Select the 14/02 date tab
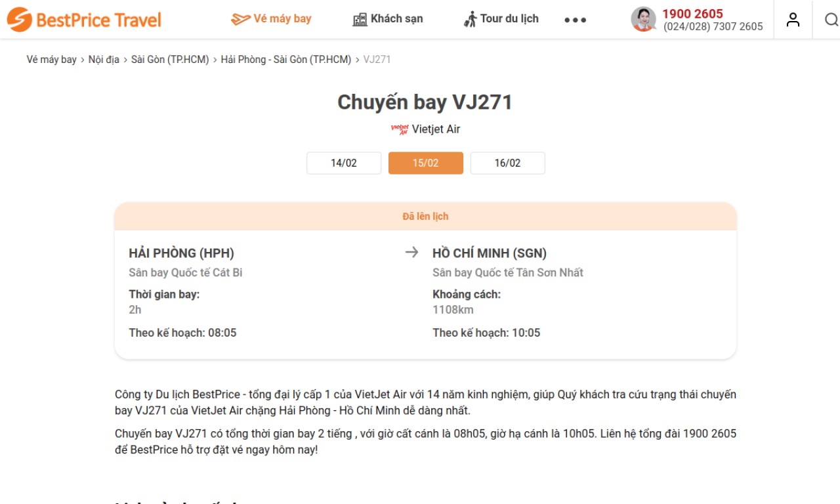840x504 pixels. coord(344,163)
